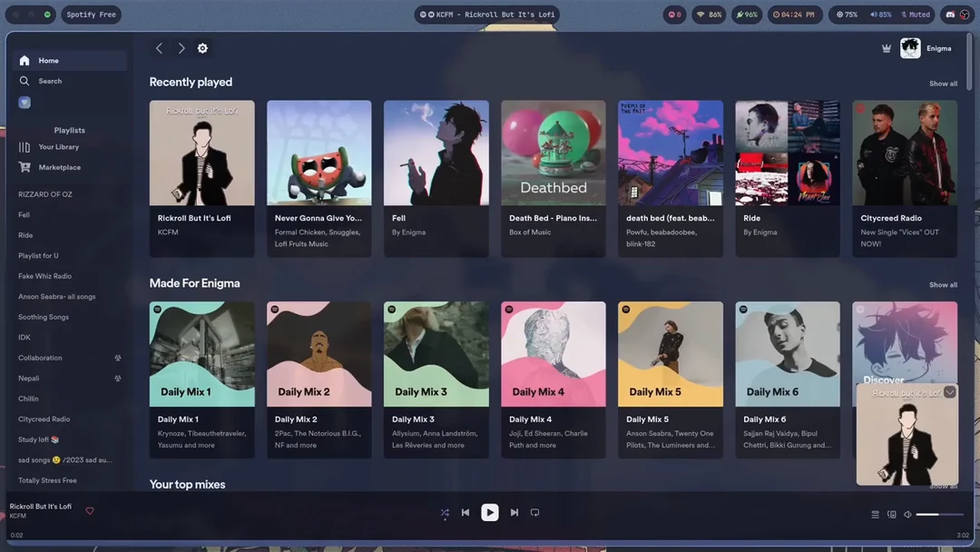Open Citycreed Radio from the sidebar
Screen dimensions: 980x552
45,419
